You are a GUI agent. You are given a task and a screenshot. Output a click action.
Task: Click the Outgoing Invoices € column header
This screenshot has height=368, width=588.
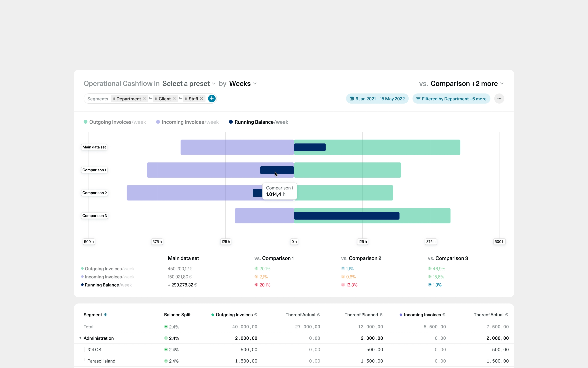point(234,315)
